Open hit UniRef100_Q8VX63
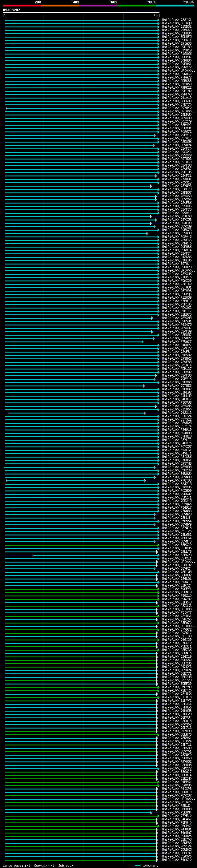 [176, 196]
